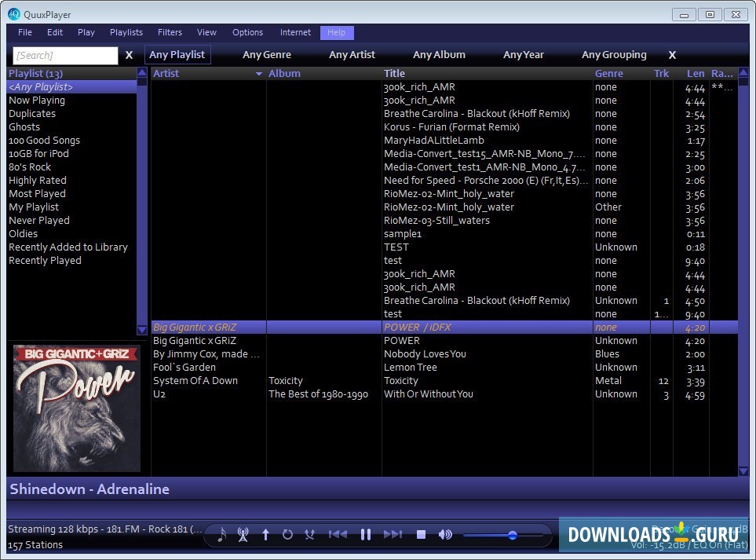Click the Artist column sort arrow

tap(259, 74)
